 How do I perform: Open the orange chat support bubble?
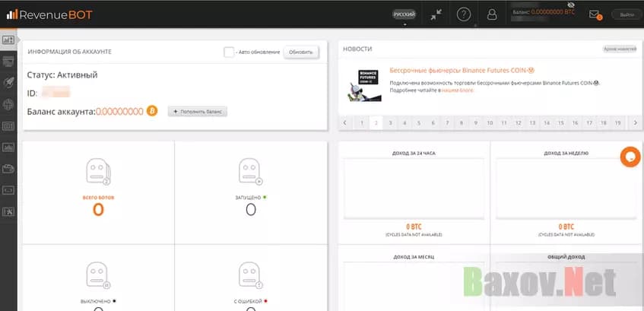[x=630, y=156]
